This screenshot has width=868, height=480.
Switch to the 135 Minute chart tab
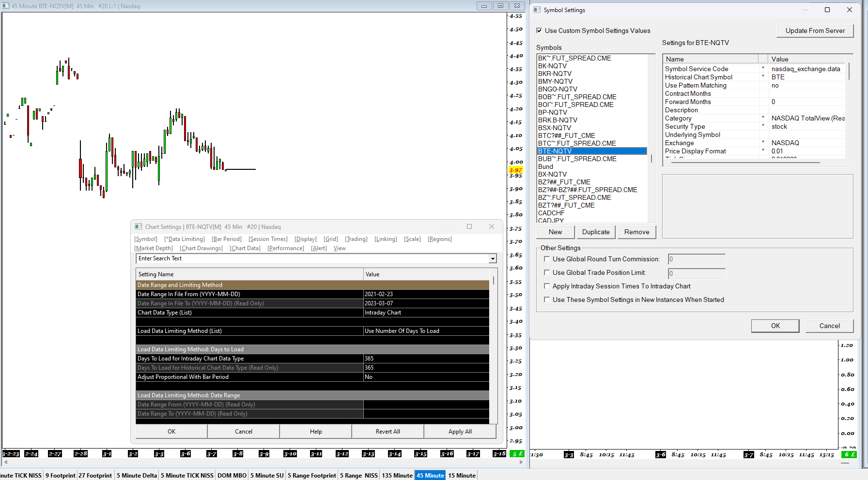397,475
